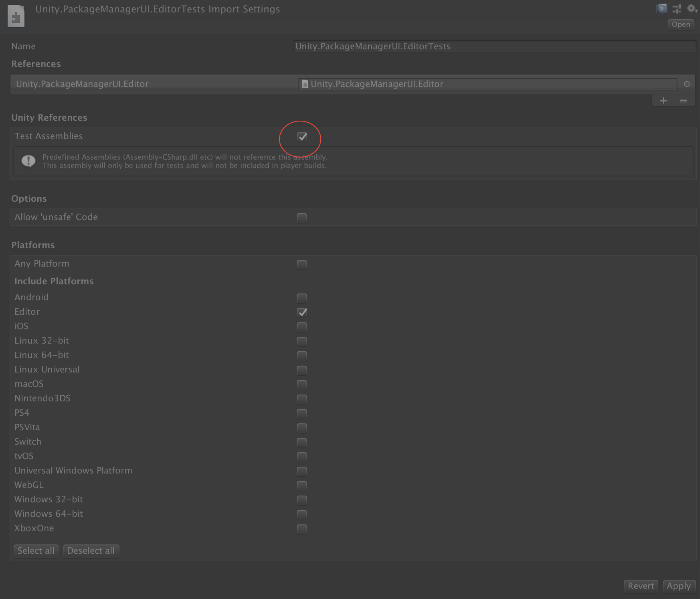Enable Allow 'unsafe' Code
The image size is (700, 599).
(302, 218)
